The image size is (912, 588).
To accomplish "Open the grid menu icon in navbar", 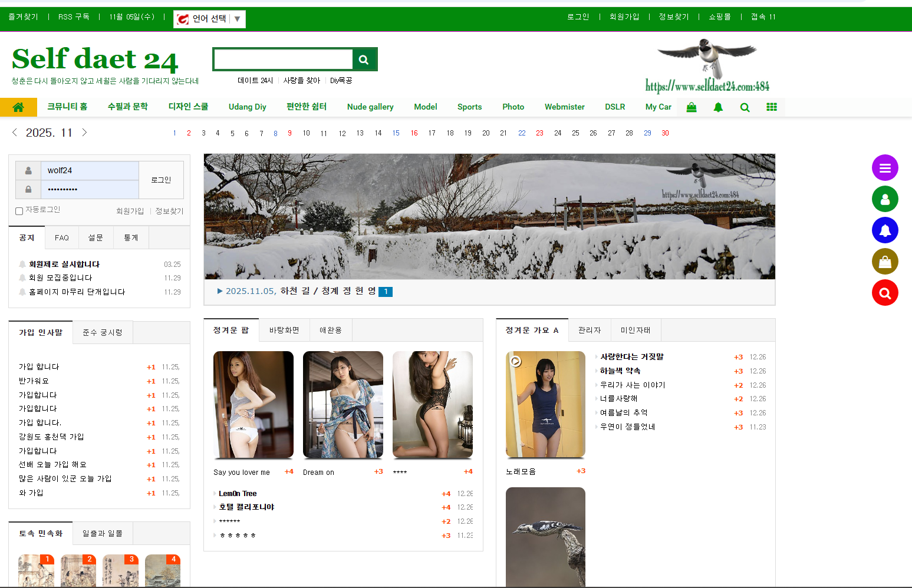I will pos(771,107).
